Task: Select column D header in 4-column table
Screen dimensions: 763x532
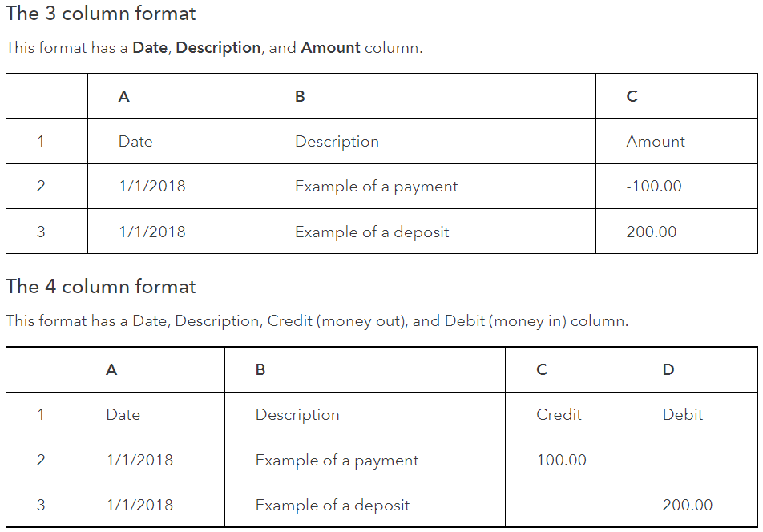Action: coord(694,369)
